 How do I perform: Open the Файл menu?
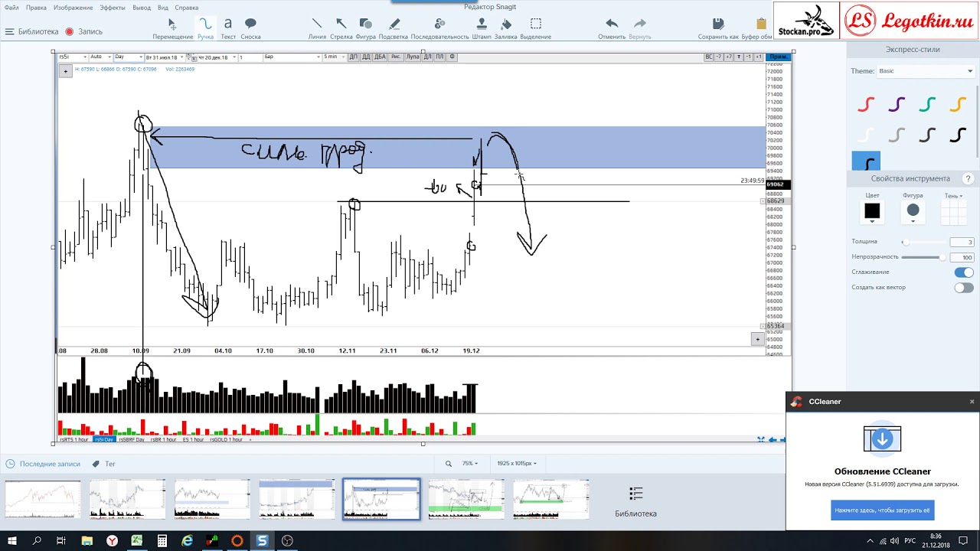click(x=11, y=8)
